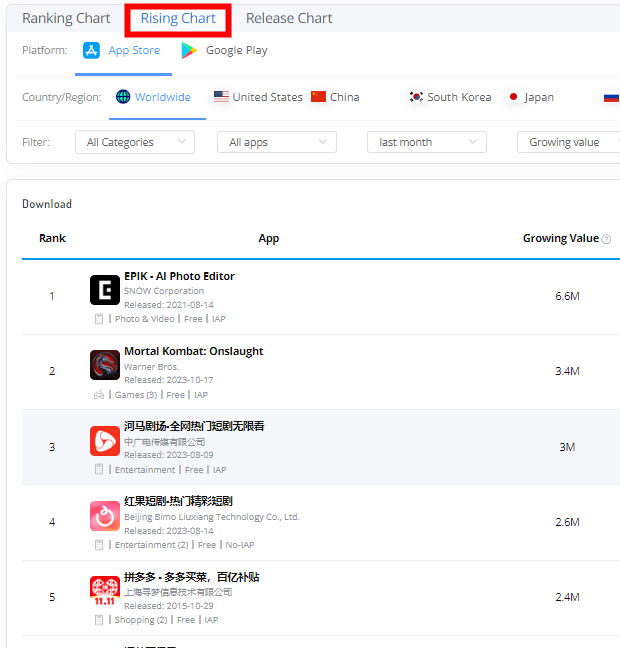Choose Japan region
Viewport: 620px width, 648px height.
point(539,97)
